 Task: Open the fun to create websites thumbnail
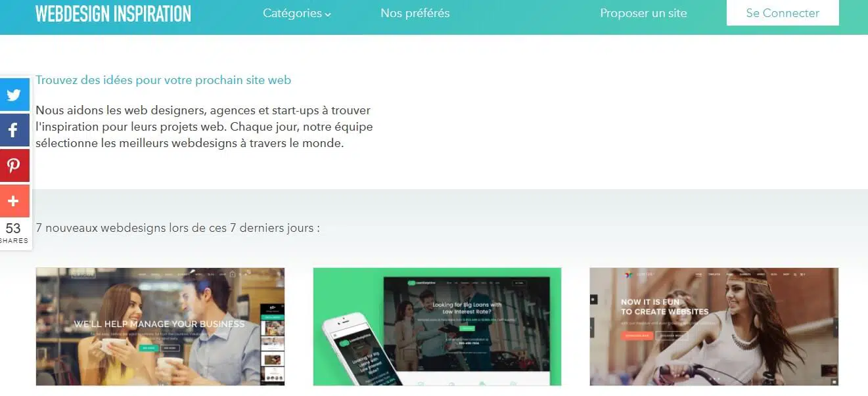pos(714,326)
